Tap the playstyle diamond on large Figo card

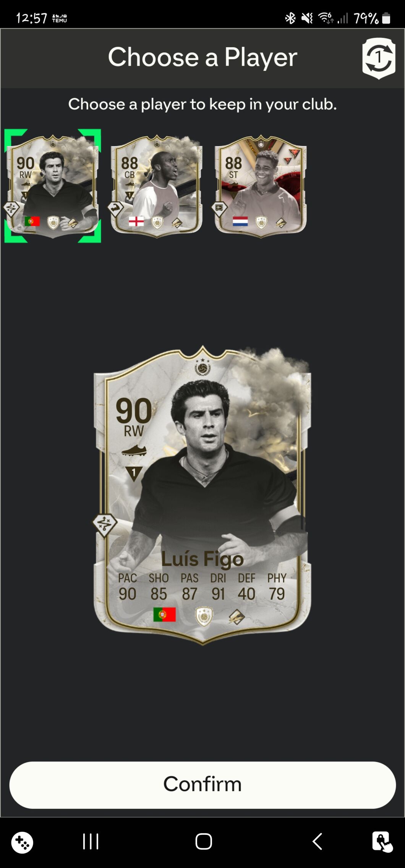click(104, 525)
